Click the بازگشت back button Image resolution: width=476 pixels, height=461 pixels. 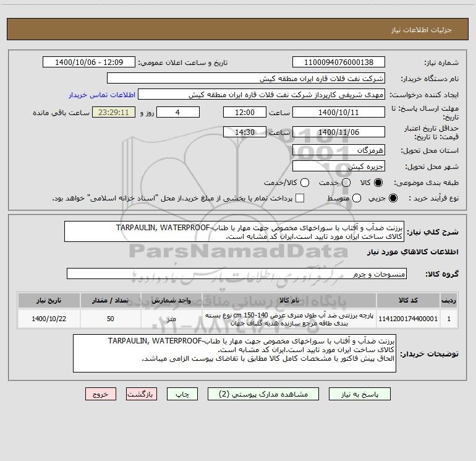(142, 394)
